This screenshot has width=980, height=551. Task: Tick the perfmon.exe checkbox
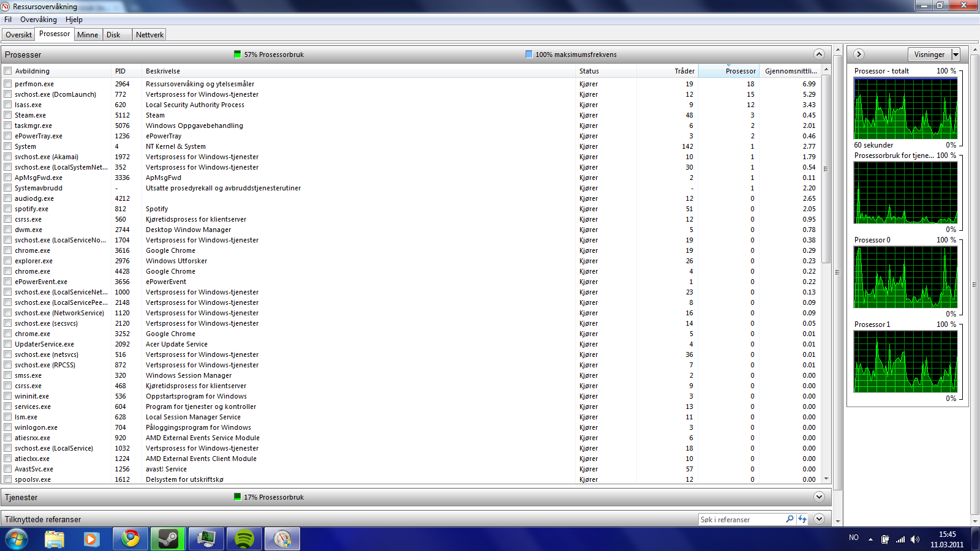(8, 84)
